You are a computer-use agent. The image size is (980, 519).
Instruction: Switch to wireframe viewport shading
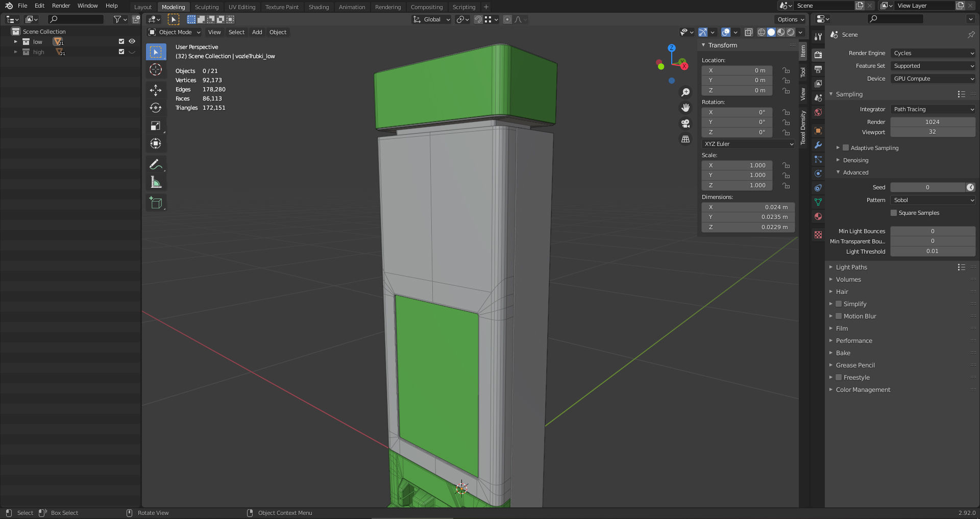click(761, 32)
